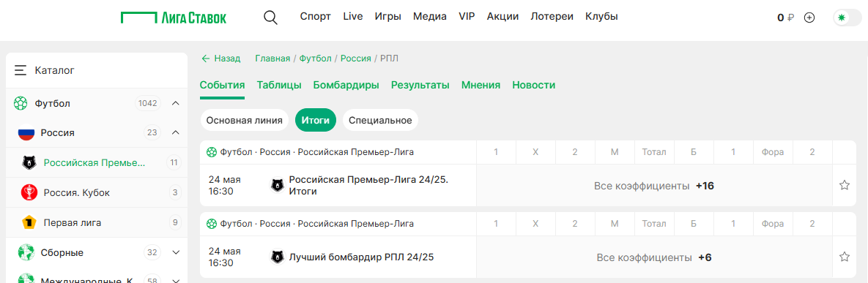Toggle the light/dark theme switch

pyautogui.click(x=847, y=18)
